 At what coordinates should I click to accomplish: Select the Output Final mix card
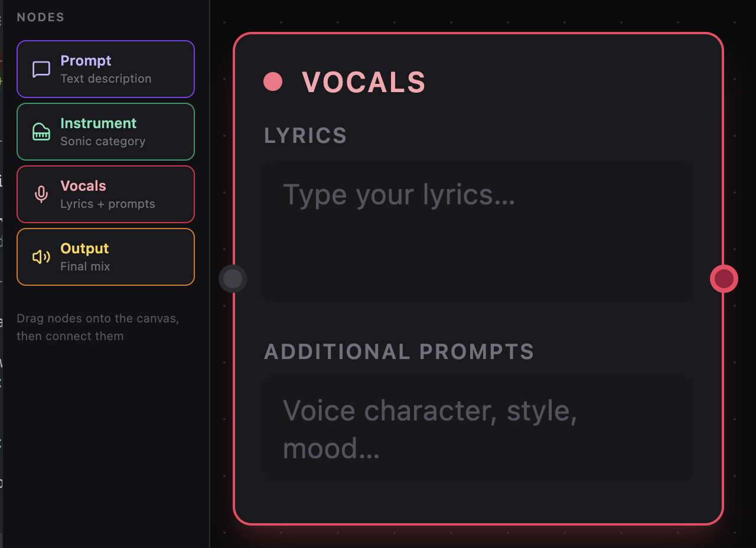click(105, 256)
